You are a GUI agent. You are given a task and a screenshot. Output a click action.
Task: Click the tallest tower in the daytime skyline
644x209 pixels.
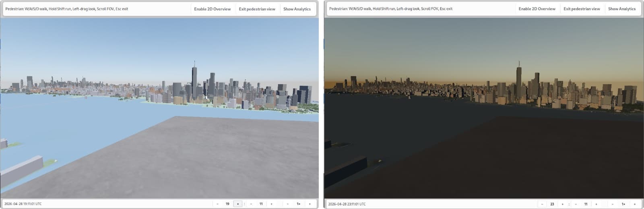pyautogui.click(x=194, y=83)
